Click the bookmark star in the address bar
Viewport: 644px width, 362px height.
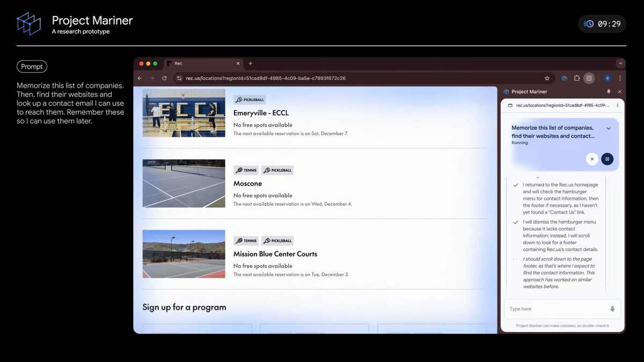coord(546,78)
